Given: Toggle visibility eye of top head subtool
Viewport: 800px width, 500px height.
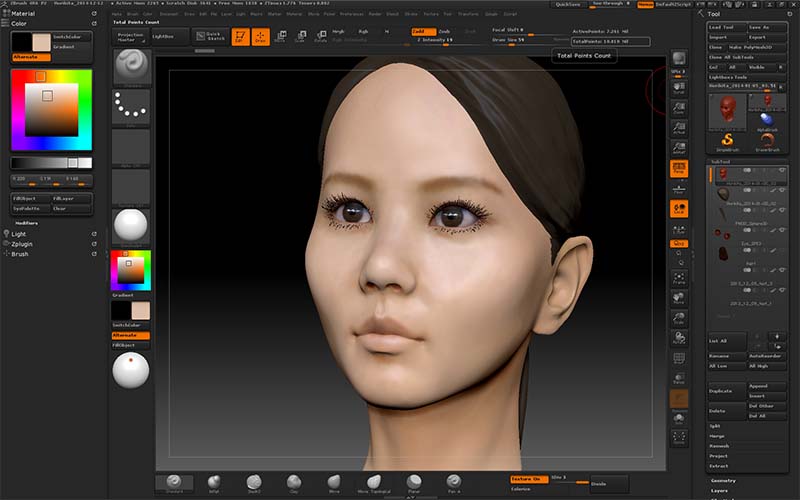Looking at the screenshot, I should (782, 170).
